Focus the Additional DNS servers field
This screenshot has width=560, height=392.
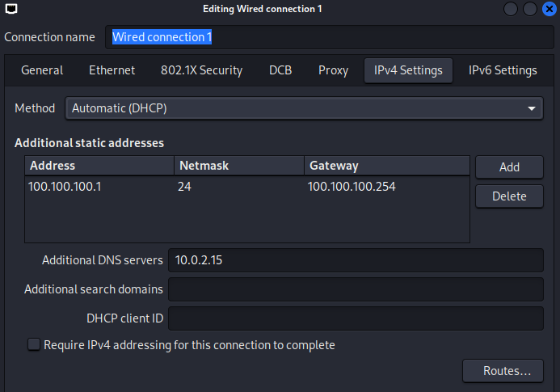click(356, 260)
